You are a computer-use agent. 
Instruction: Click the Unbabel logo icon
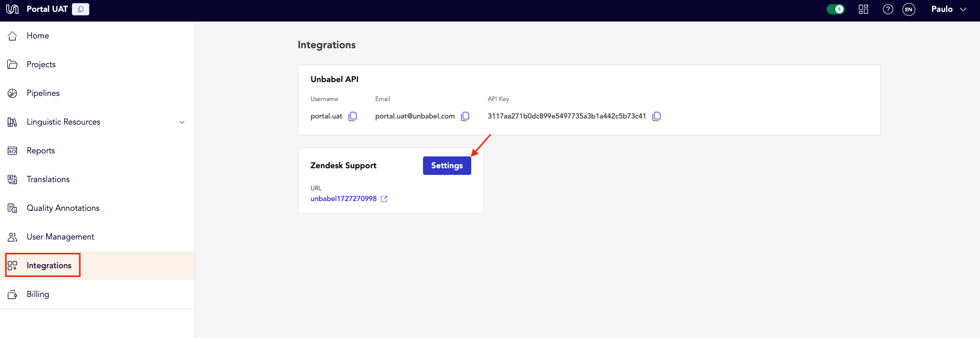[12, 9]
